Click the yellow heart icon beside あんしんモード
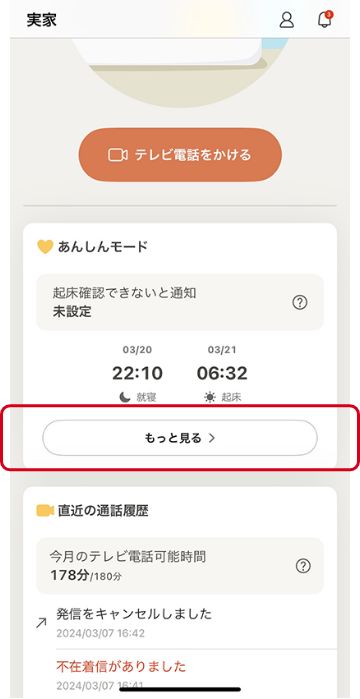360x699 pixels. pos(45,247)
